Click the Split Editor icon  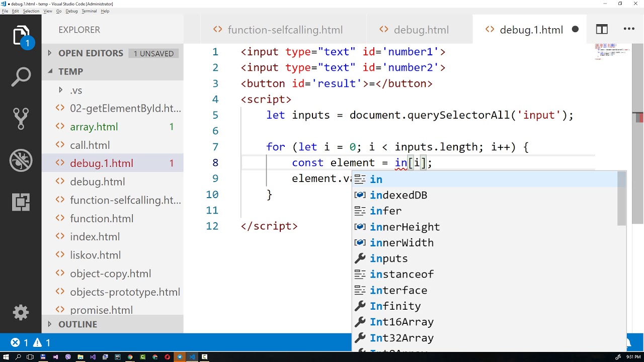point(602,30)
